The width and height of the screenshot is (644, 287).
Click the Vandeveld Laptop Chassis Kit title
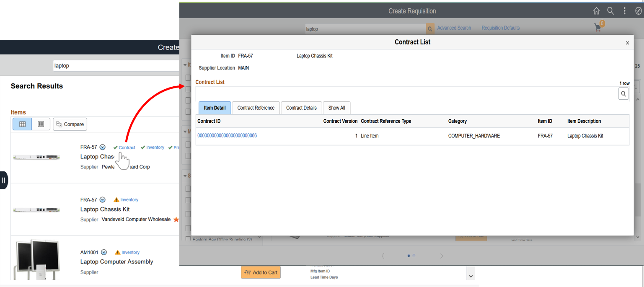[x=105, y=209]
